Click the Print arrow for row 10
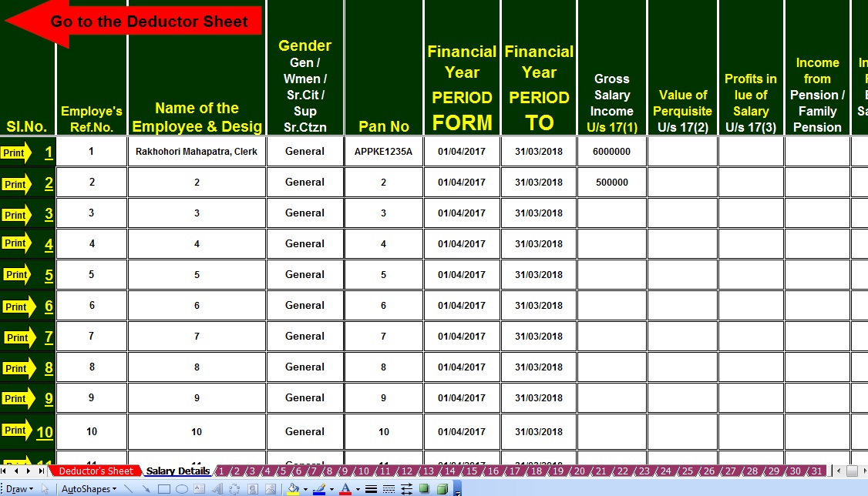The width and height of the screenshot is (868, 496). coord(17,431)
